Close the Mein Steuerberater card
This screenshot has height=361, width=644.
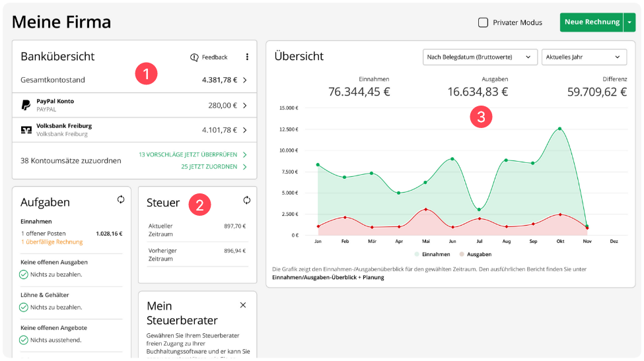[x=242, y=305]
